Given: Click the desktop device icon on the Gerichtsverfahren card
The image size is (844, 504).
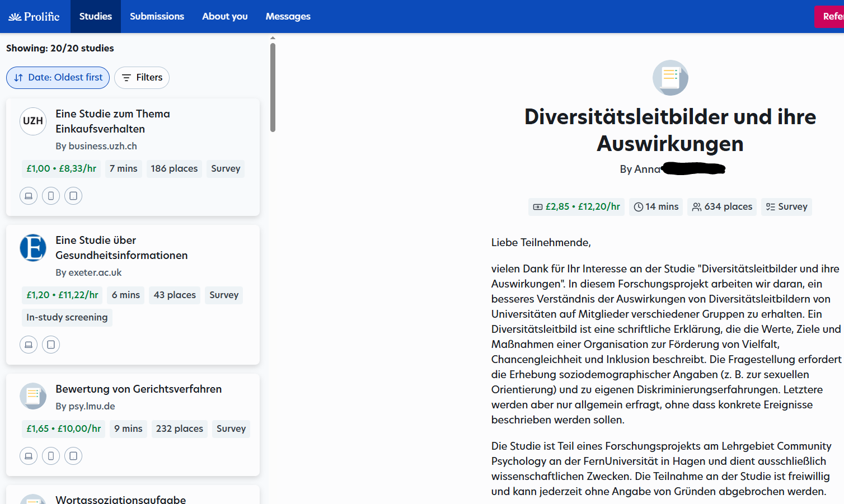Looking at the screenshot, I should (29, 456).
